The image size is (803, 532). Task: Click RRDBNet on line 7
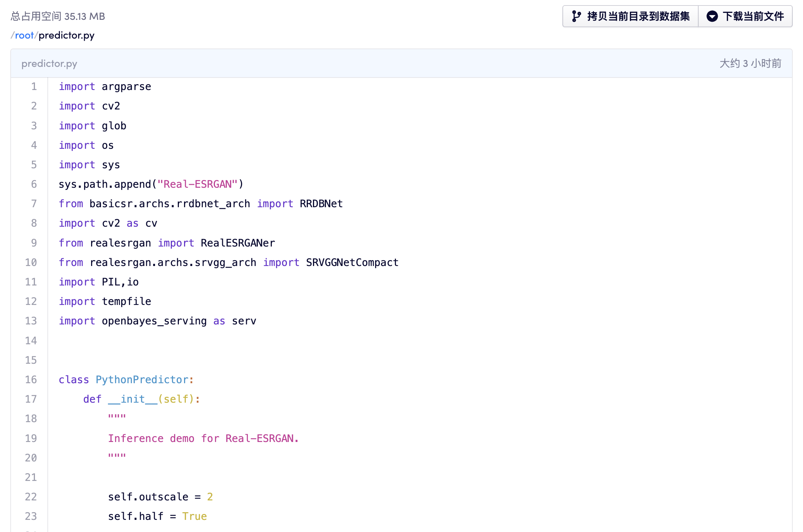point(321,204)
